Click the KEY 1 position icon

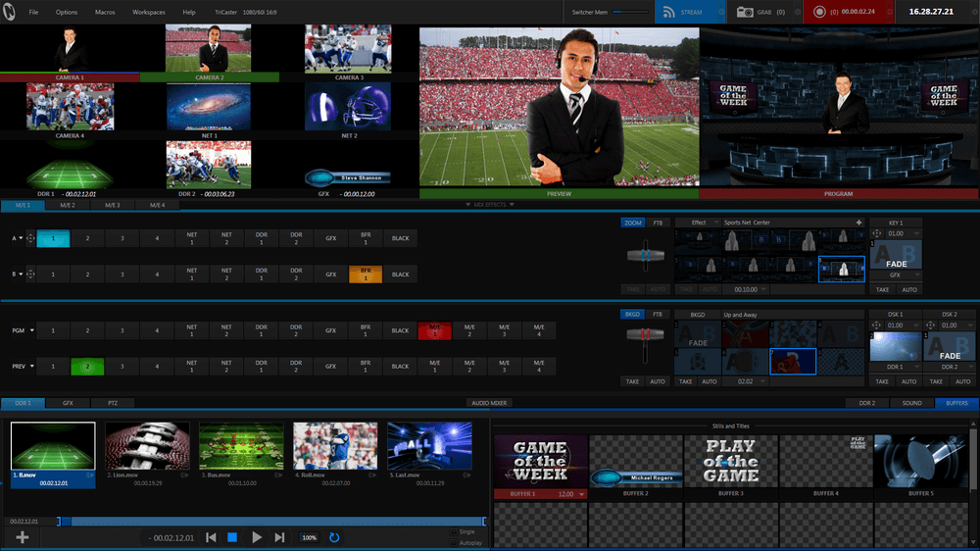(x=876, y=234)
